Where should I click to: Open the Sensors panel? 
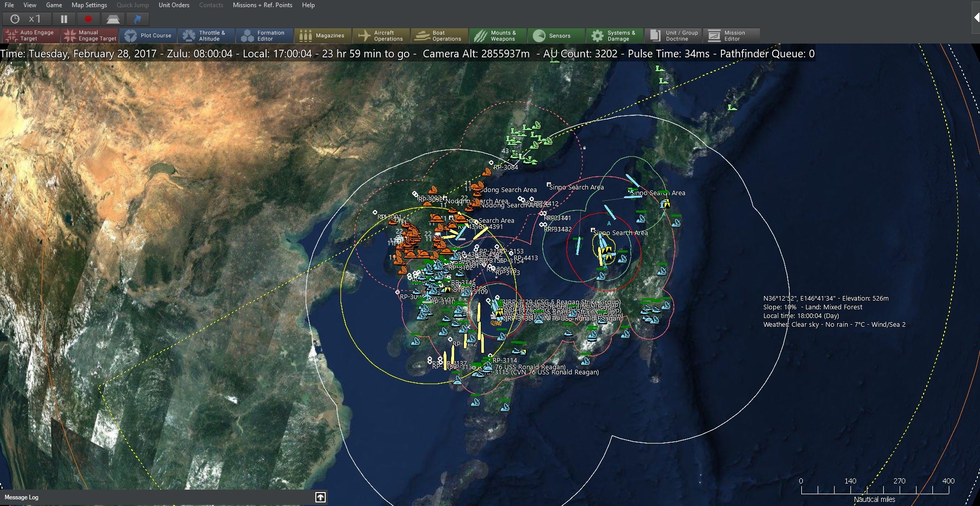click(556, 35)
